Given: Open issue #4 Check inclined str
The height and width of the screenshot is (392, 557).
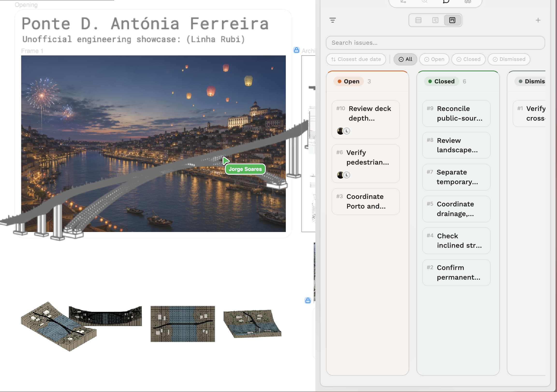Looking at the screenshot, I should tap(456, 241).
